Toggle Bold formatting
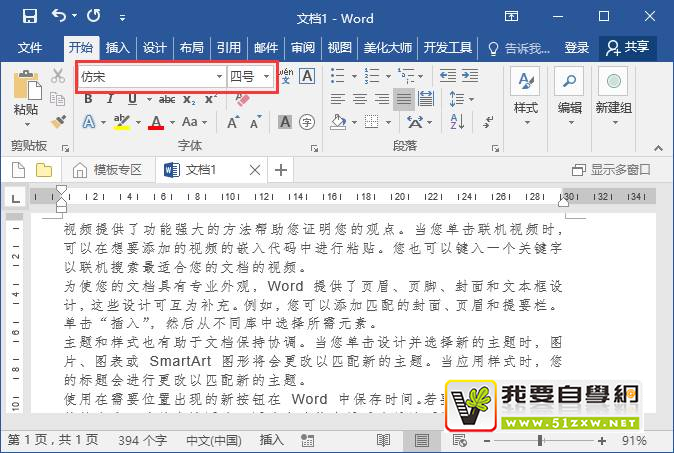Image resolution: width=674 pixels, height=453 pixels. pyautogui.click(x=88, y=99)
